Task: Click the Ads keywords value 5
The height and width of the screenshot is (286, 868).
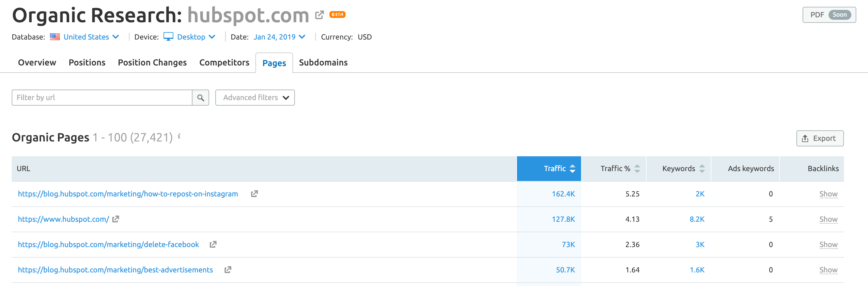Action: [770, 219]
